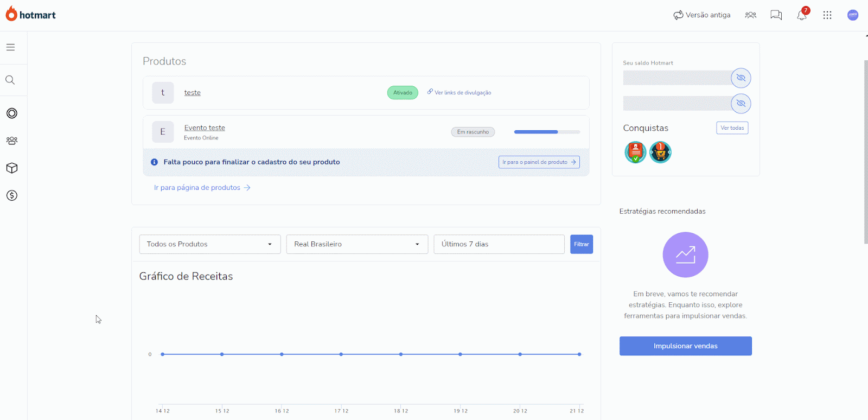Image resolution: width=868 pixels, height=420 pixels.
Task: Open the teste product link
Action: click(x=193, y=93)
